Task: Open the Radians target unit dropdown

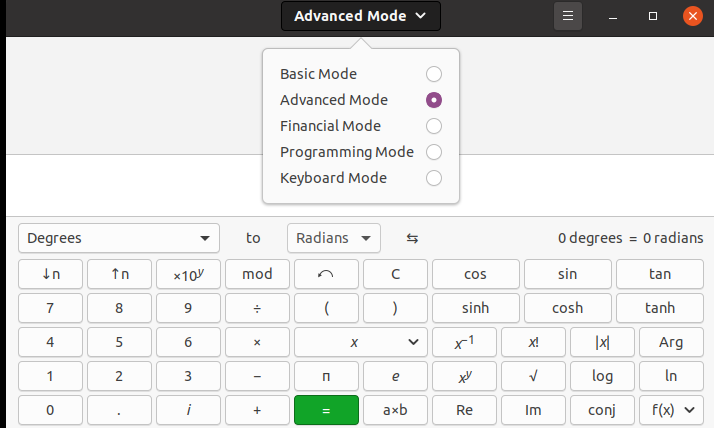Action: point(333,238)
